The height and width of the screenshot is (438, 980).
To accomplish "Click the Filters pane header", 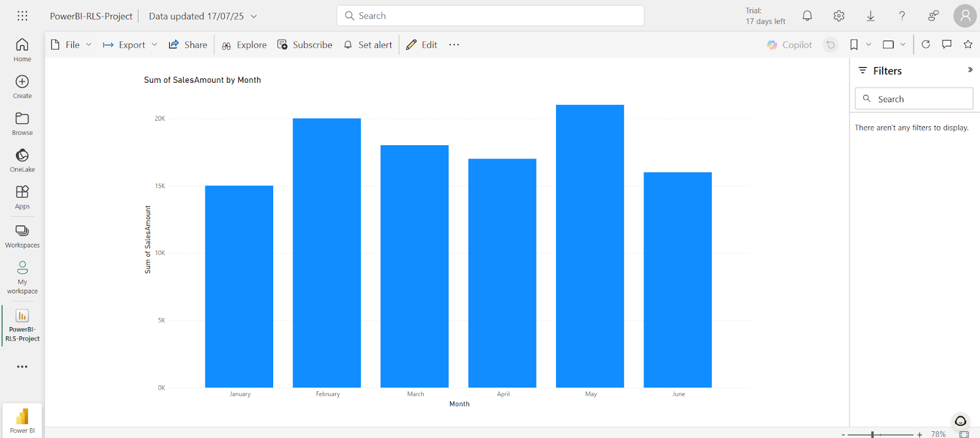I will (888, 70).
